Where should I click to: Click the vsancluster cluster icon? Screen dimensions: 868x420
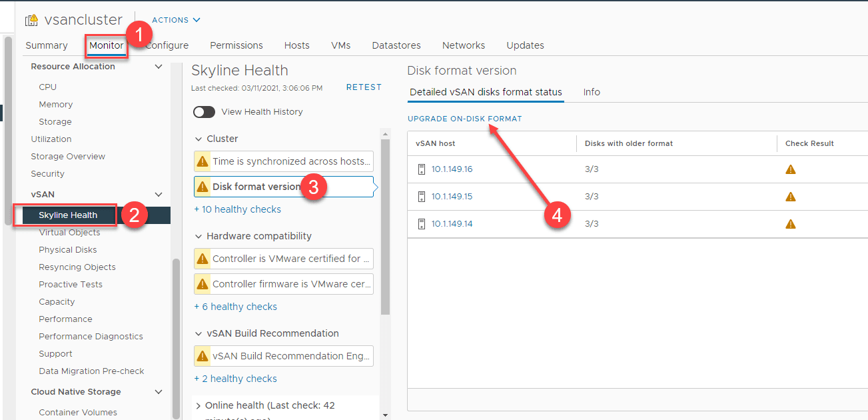click(31, 20)
